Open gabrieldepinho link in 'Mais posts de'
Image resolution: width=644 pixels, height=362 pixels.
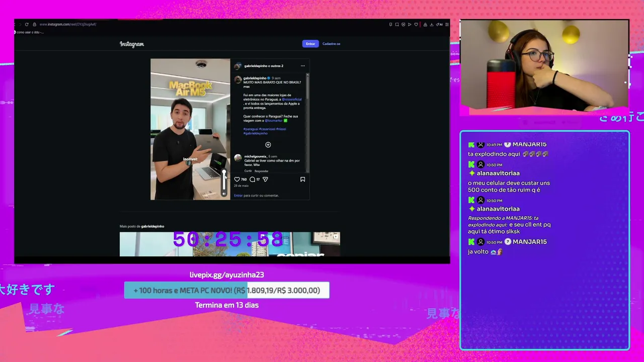(x=152, y=226)
